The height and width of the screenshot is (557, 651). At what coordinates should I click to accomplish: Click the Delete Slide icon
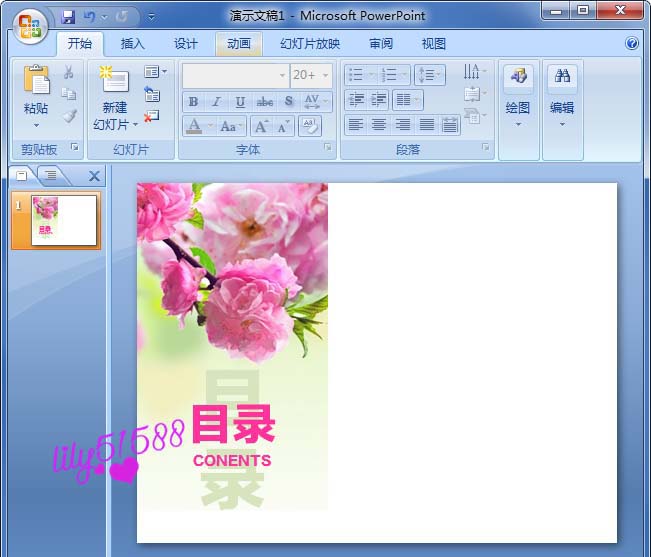(x=152, y=116)
